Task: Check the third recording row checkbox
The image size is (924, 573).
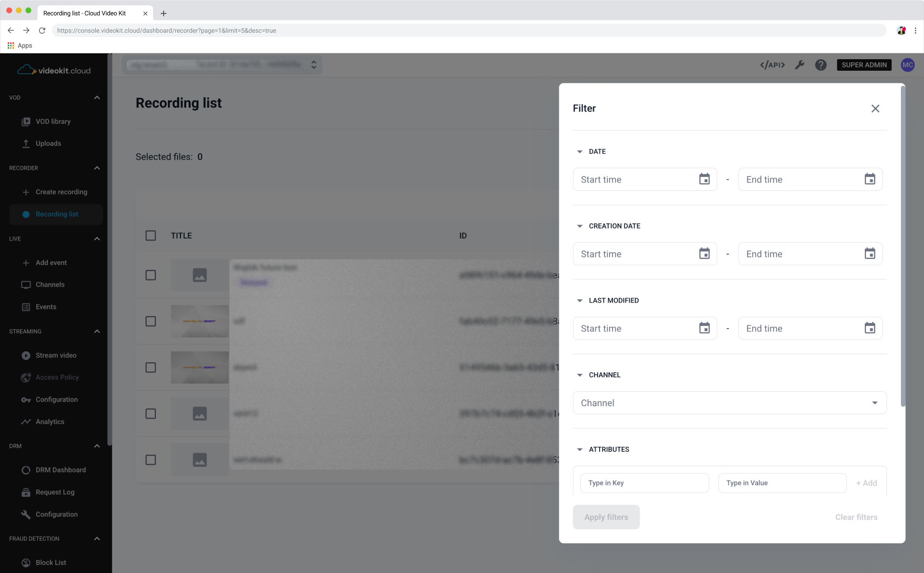Action: pos(151,368)
